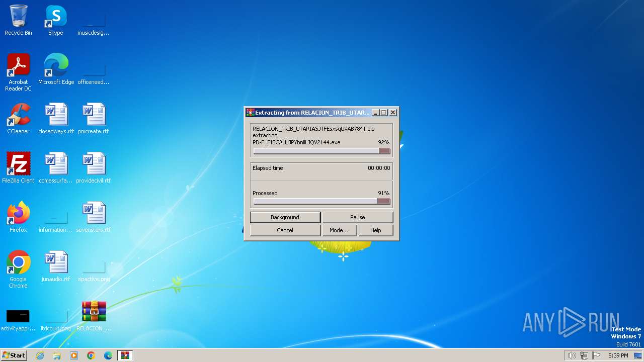Image resolution: width=644 pixels, height=362 pixels.
Task: Launch Skype from the desktop
Action: pyautogui.click(x=56, y=20)
